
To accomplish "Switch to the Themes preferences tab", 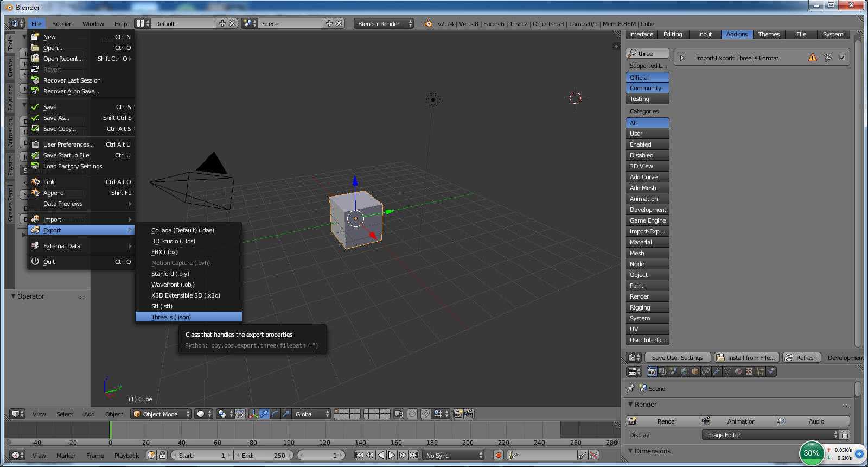I will point(769,34).
